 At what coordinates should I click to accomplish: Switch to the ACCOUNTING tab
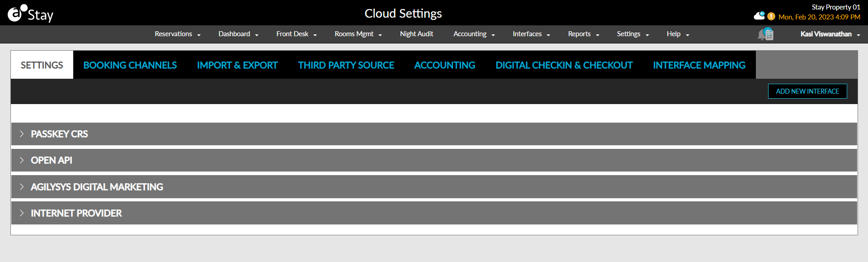[444, 65]
